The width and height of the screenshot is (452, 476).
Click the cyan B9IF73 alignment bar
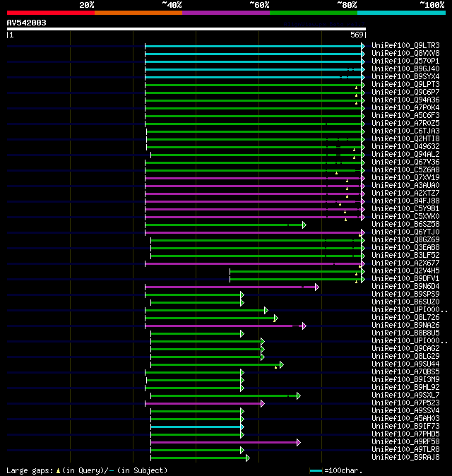(196, 427)
